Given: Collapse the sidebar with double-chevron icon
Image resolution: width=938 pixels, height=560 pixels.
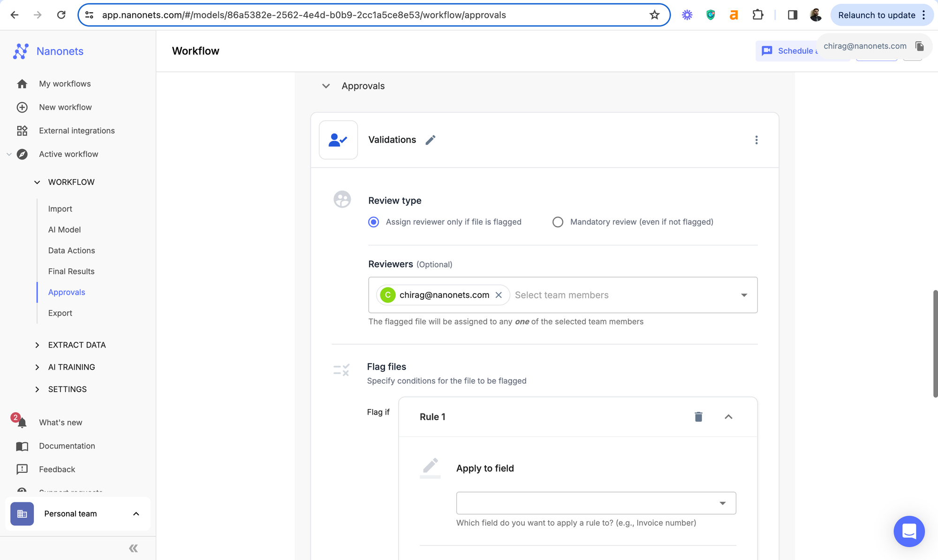Looking at the screenshot, I should (133, 548).
